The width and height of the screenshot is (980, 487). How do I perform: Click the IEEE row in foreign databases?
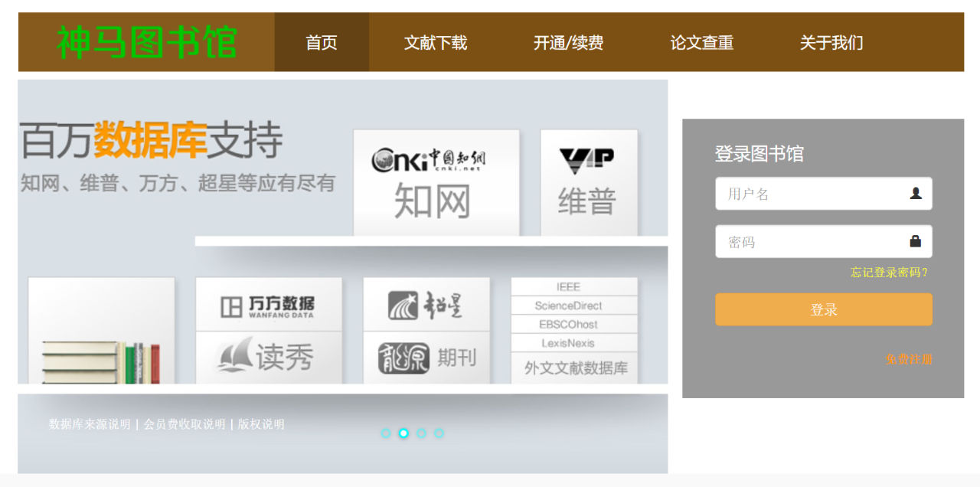[x=574, y=286]
